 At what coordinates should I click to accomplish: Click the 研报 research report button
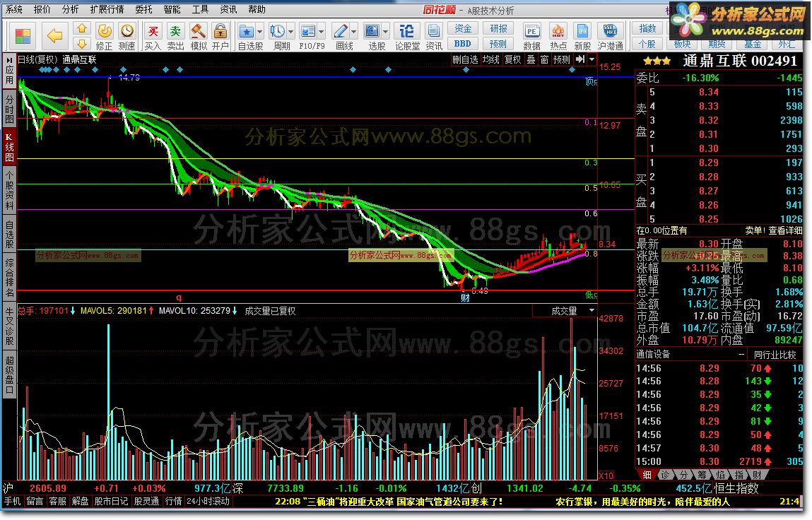tap(498, 28)
